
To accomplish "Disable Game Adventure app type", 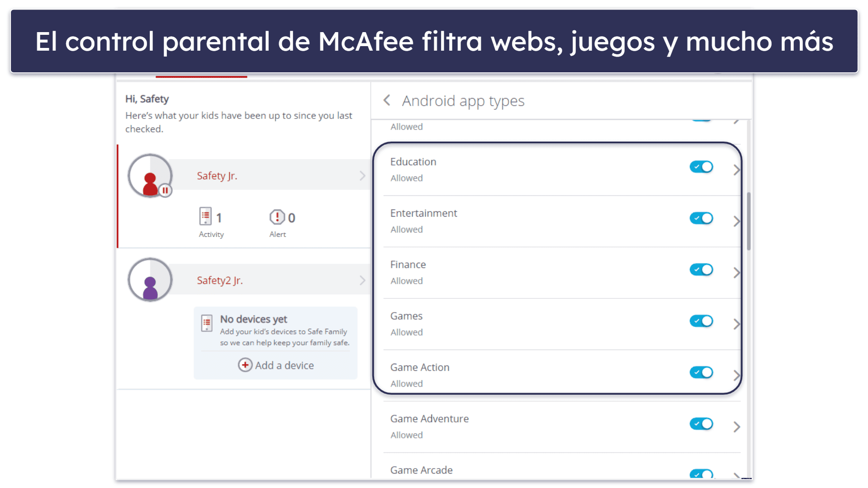I will coord(701,424).
